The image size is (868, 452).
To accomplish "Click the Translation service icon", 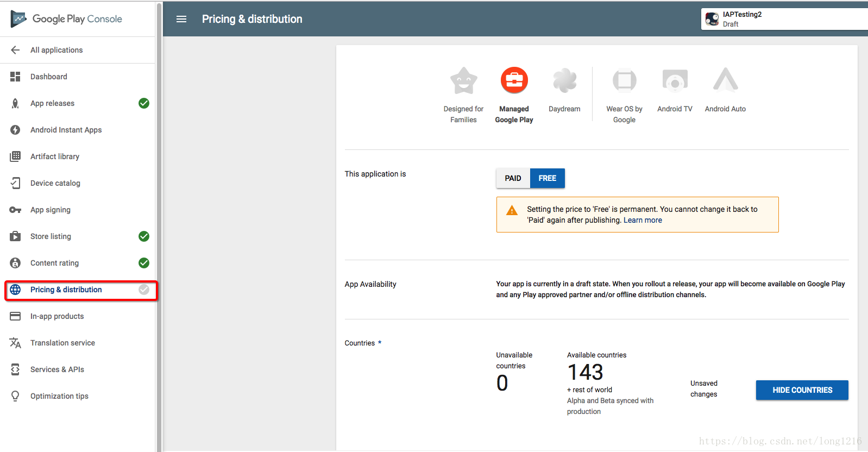I will tap(15, 343).
